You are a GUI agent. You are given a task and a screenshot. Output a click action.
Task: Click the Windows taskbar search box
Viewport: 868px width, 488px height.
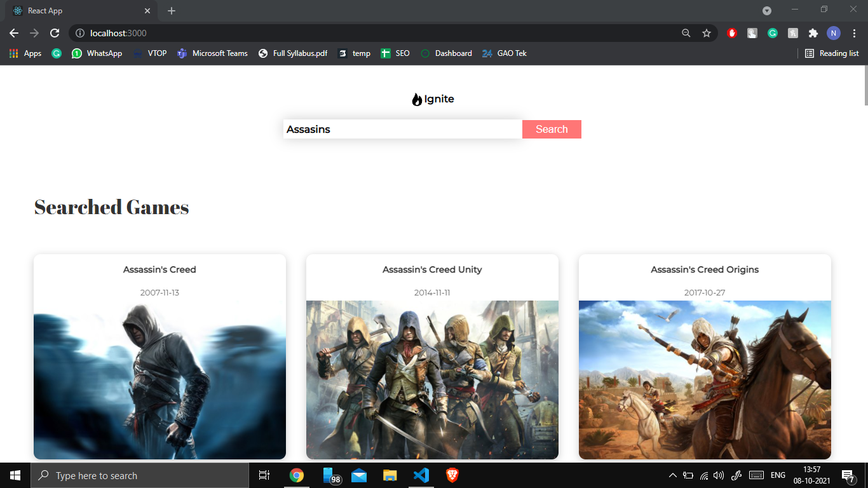(140, 475)
